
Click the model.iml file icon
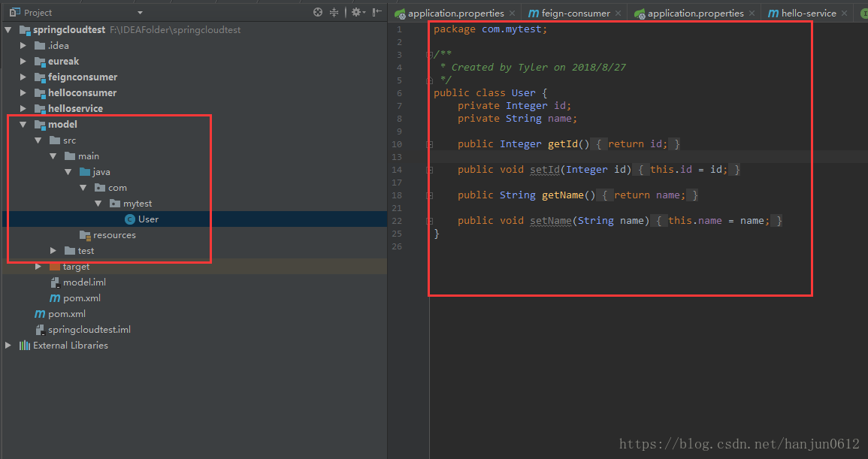[55, 282]
